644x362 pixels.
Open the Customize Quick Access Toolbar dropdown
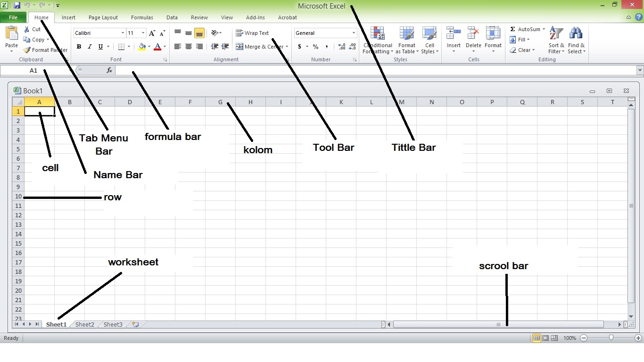coord(58,6)
